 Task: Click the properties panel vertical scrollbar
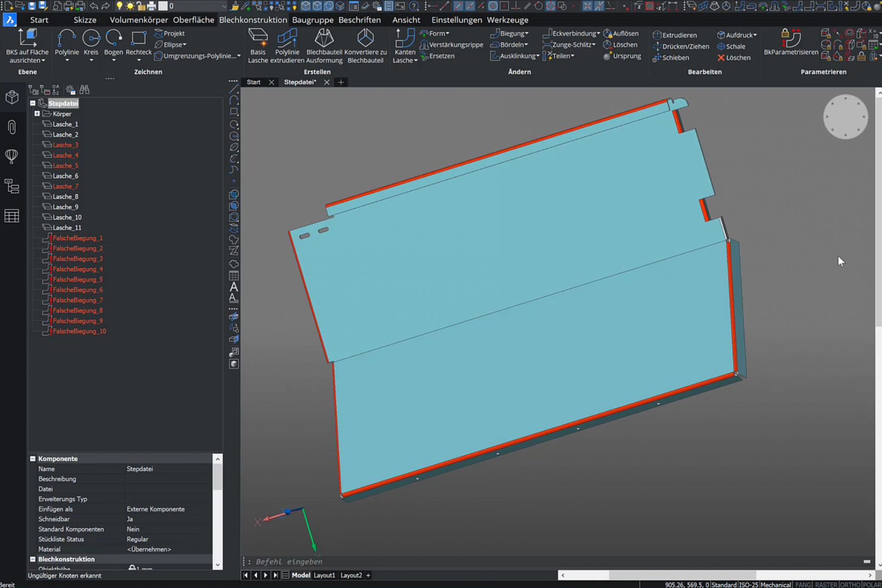(218, 512)
